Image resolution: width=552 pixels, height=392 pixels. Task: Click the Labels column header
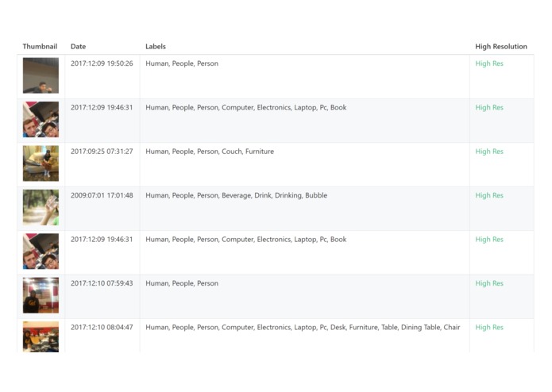(156, 46)
